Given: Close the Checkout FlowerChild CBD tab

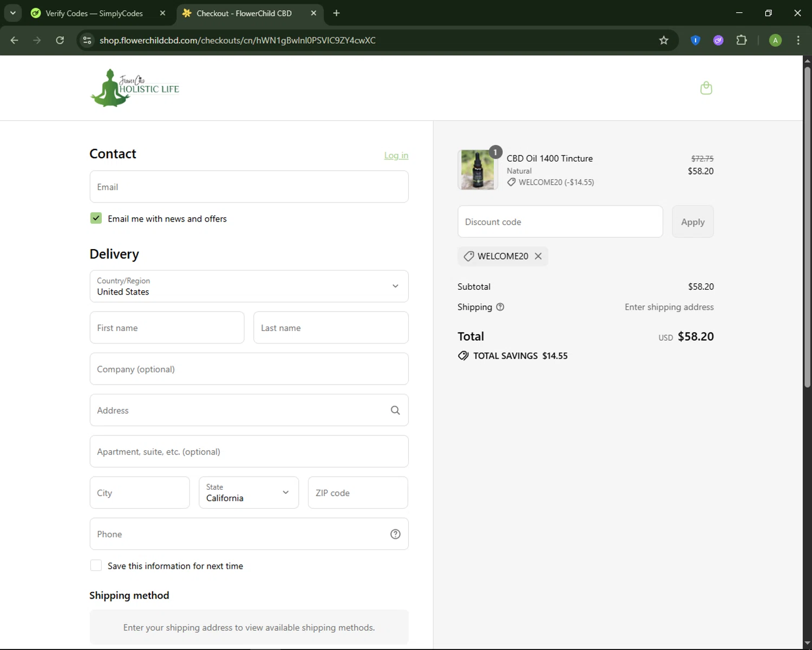Looking at the screenshot, I should click(x=313, y=13).
